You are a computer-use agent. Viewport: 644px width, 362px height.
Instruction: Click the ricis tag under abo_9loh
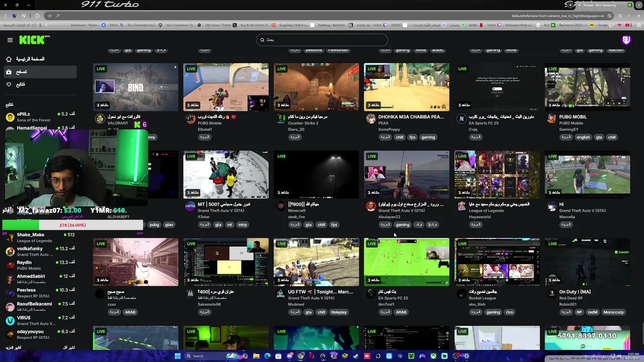(x=510, y=312)
